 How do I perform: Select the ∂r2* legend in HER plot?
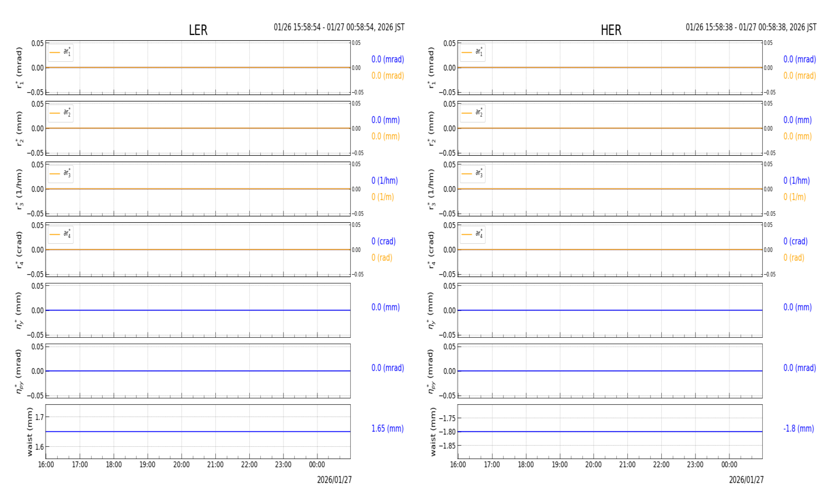click(x=473, y=113)
